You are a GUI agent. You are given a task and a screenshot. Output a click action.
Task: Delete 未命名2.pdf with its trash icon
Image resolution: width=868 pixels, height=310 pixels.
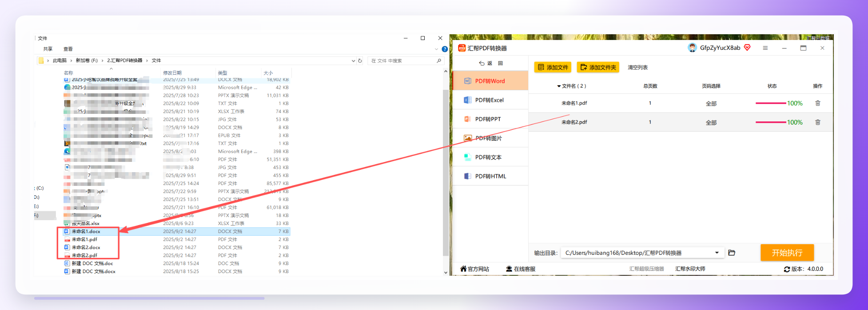pos(817,122)
